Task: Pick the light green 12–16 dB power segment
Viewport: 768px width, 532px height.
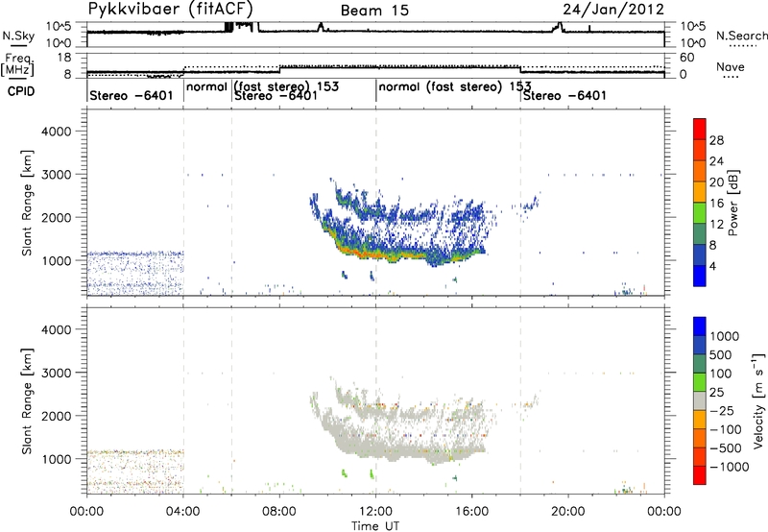Action: tap(700, 213)
